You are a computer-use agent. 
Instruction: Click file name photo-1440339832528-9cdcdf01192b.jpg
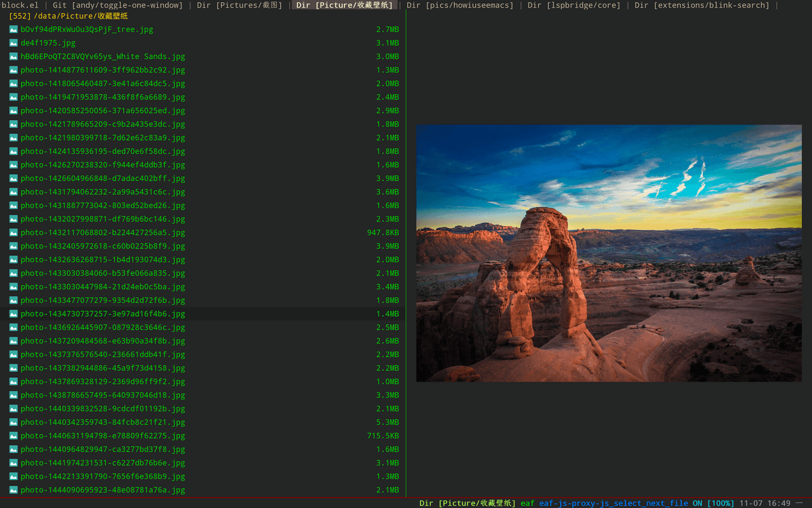click(x=103, y=409)
